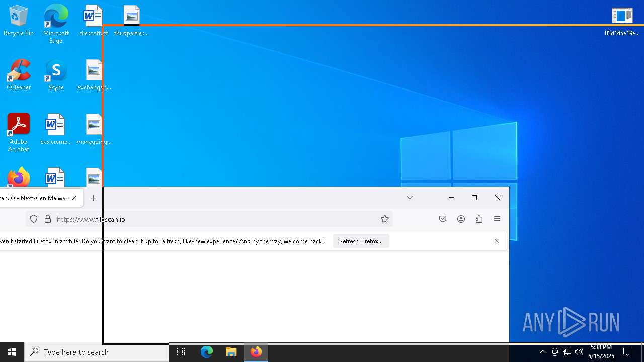The image size is (644, 362).
Task: Select the 83d145e19e file on desktop
Action: click(622, 21)
